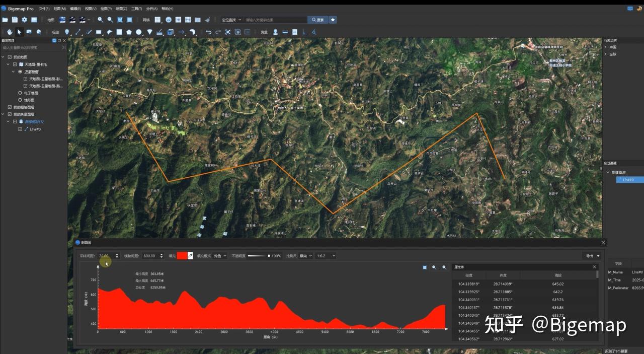
Task: Open the 填充模式 dropdown
Action: 220,256
